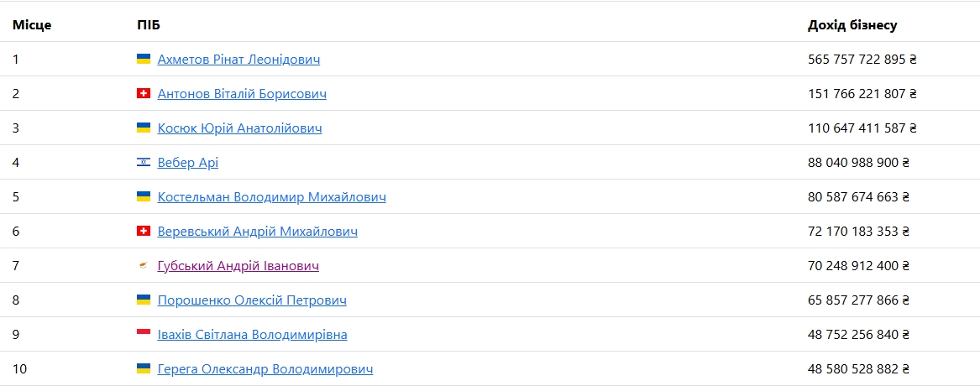
Task: Open the Антонов Віталій Борисович link
Action: point(242,94)
